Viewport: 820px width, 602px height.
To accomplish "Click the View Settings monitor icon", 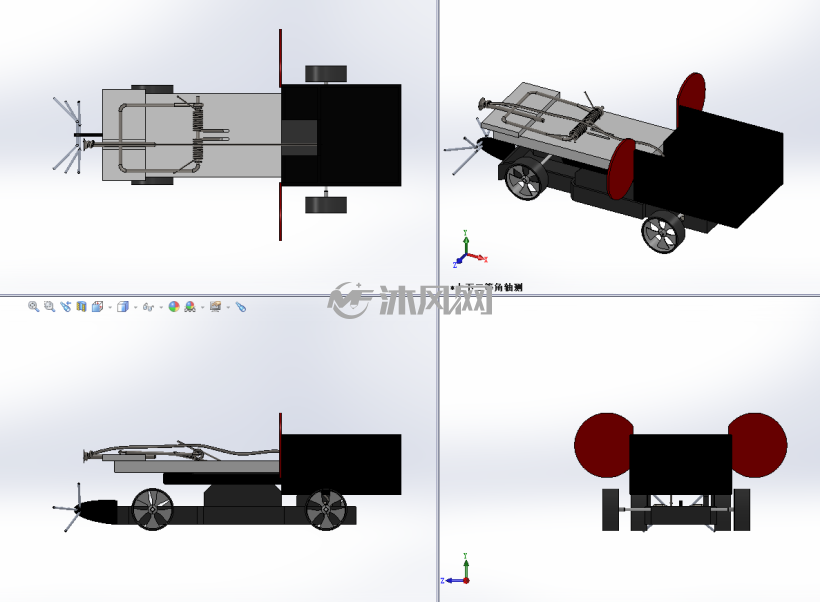I will click(215, 307).
